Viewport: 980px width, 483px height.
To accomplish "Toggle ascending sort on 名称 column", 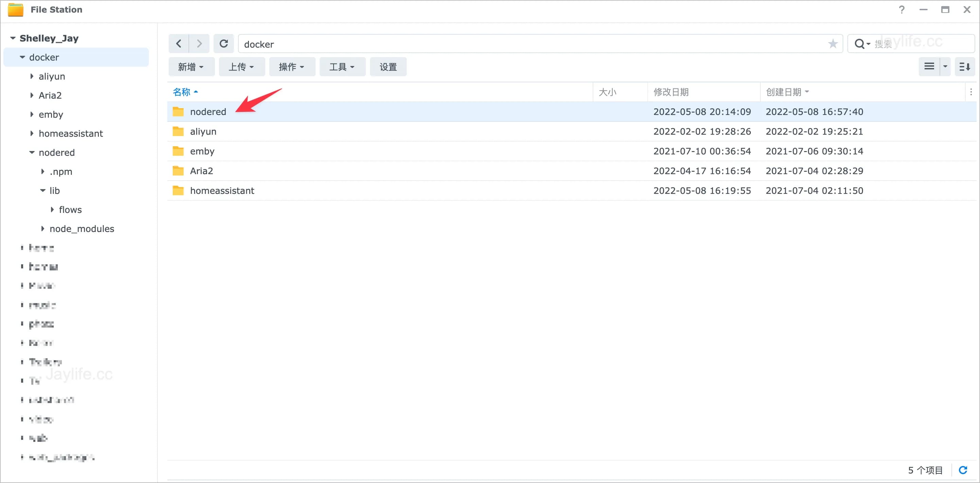I will point(185,92).
